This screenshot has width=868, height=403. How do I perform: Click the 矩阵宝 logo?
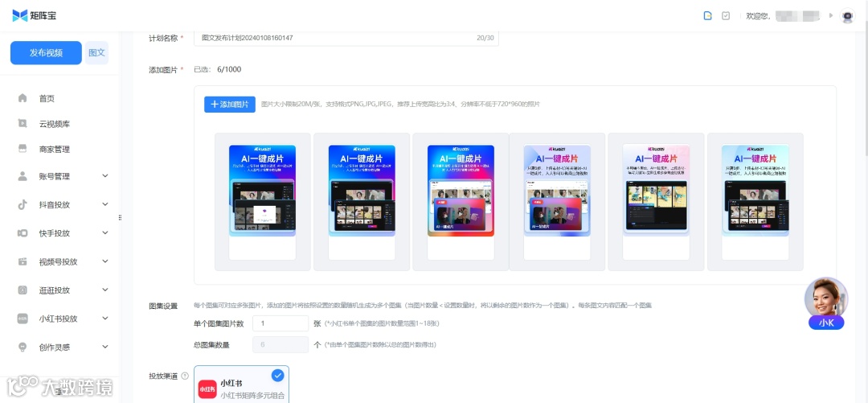click(35, 15)
